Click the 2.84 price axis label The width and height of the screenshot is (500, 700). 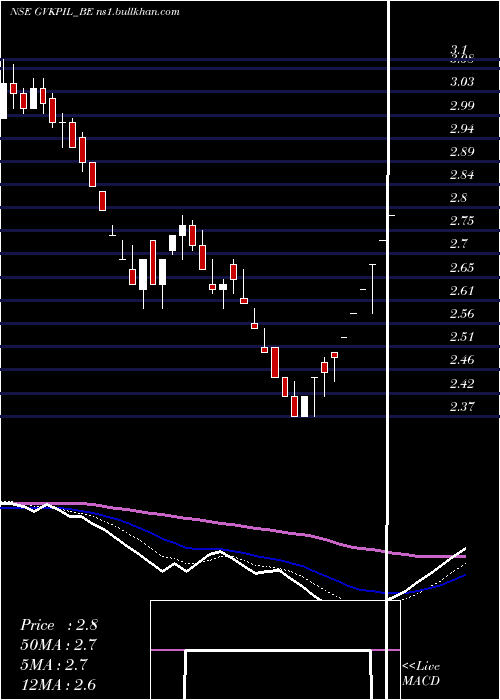462,175
